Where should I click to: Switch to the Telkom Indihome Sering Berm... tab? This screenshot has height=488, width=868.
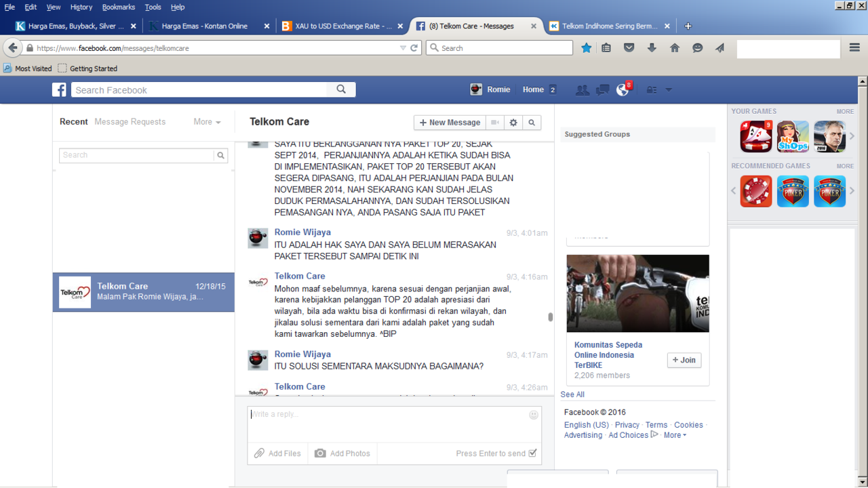(x=610, y=26)
